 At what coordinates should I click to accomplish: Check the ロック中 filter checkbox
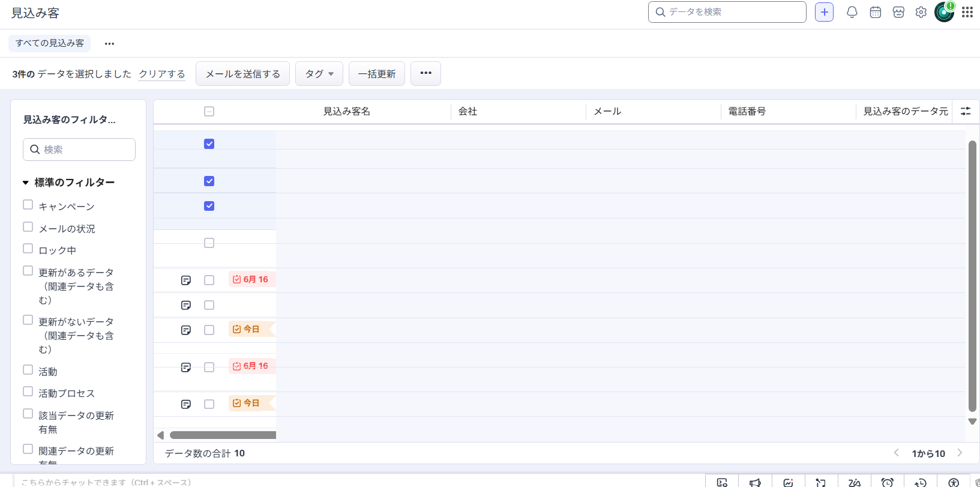(28, 249)
